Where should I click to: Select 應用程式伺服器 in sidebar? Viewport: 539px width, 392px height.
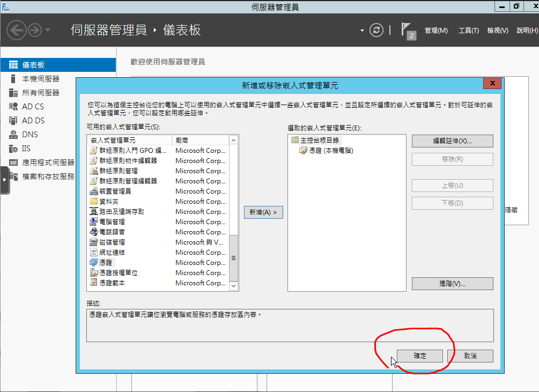(x=48, y=162)
